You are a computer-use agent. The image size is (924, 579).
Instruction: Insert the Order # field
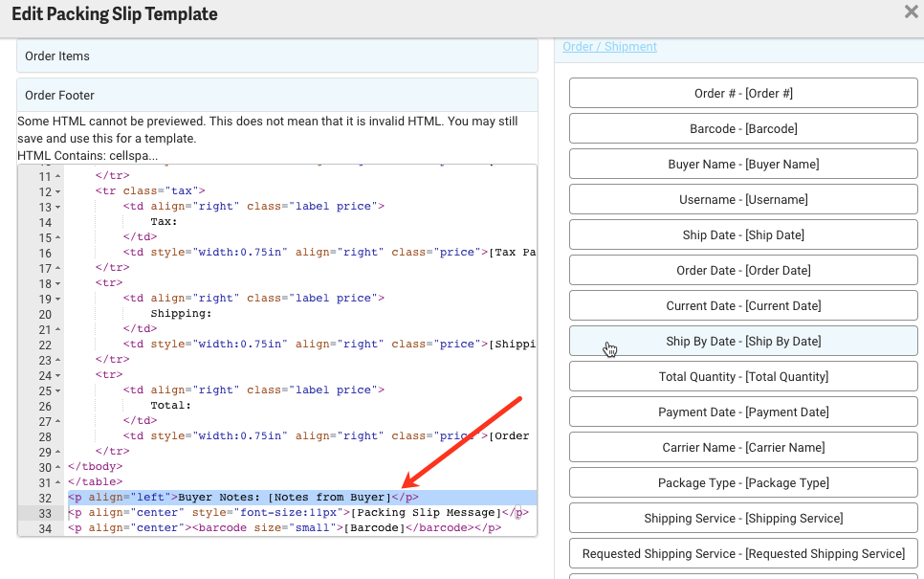[x=743, y=94]
